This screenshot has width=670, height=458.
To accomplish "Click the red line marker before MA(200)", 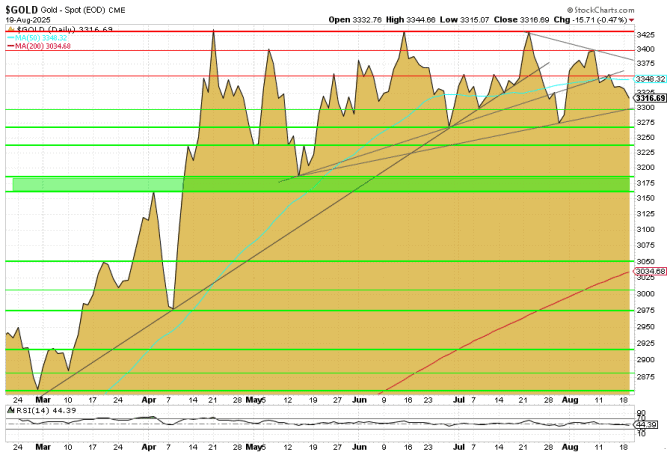I will pyautogui.click(x=11, y=46).
